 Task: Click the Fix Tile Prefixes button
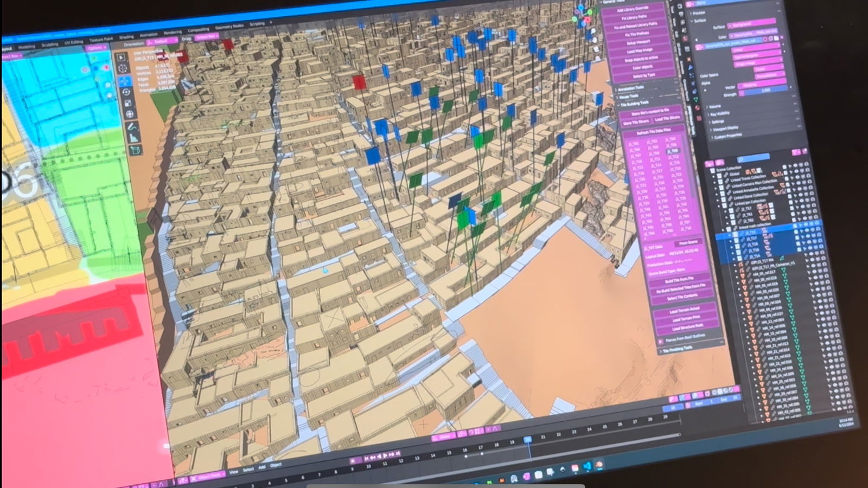[x=637, y=34]
